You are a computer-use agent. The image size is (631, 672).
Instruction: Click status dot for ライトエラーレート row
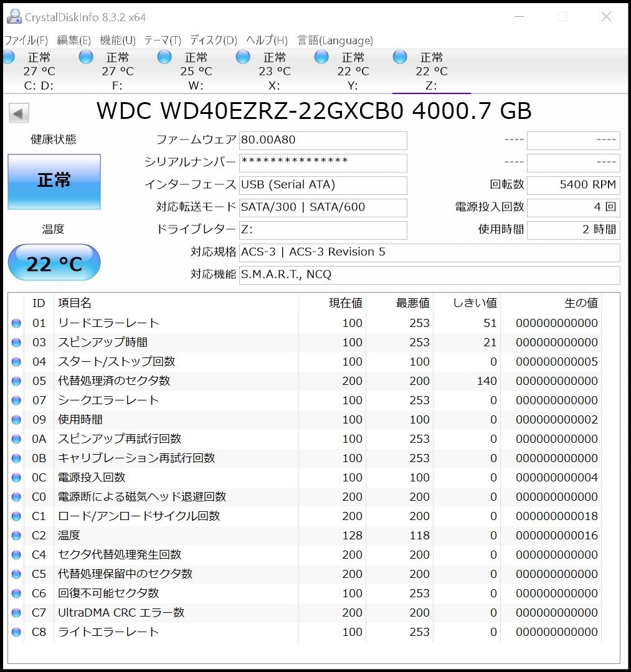point(16,632)
